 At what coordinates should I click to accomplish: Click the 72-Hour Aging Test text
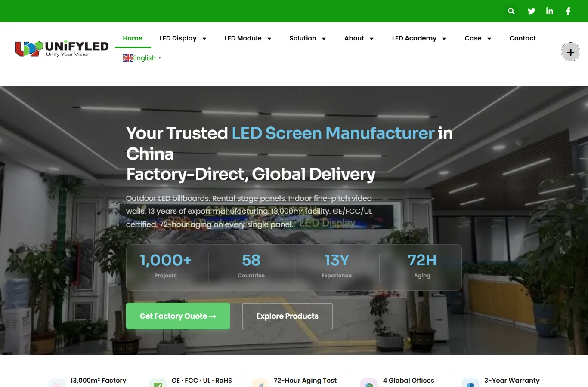click(305, 381)
